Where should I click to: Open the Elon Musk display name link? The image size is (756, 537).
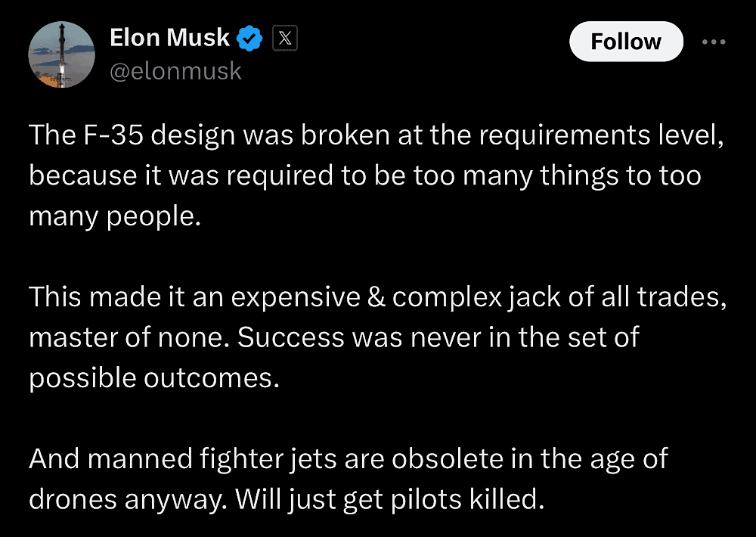click(169, 38)
